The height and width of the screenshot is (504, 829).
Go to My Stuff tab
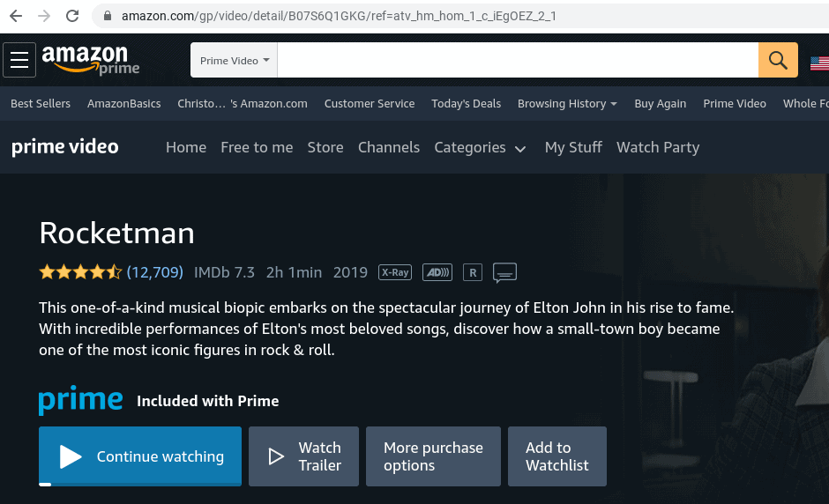pyautogui.click(x=573, y=147)
